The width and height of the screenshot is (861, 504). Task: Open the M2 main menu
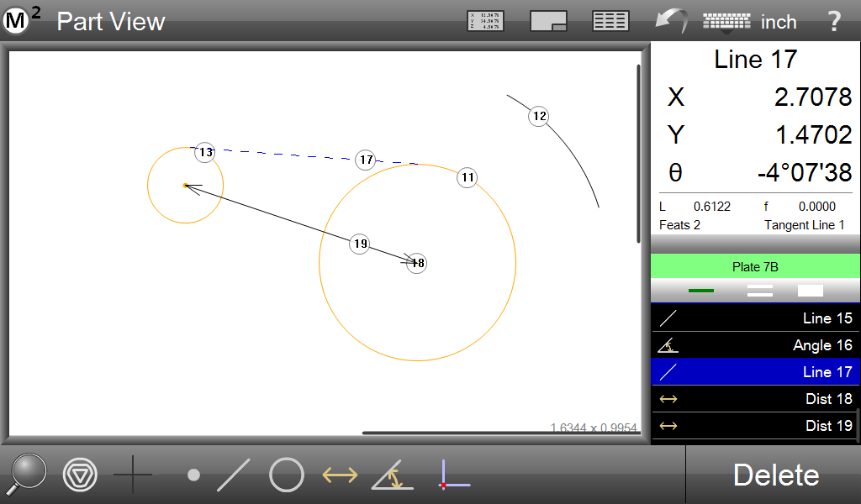(21, 21)
